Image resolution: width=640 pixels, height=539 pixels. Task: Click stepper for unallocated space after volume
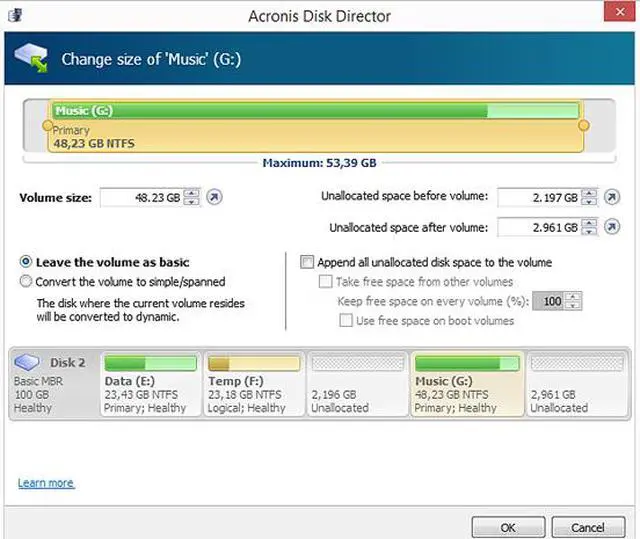tap(589, 228)
